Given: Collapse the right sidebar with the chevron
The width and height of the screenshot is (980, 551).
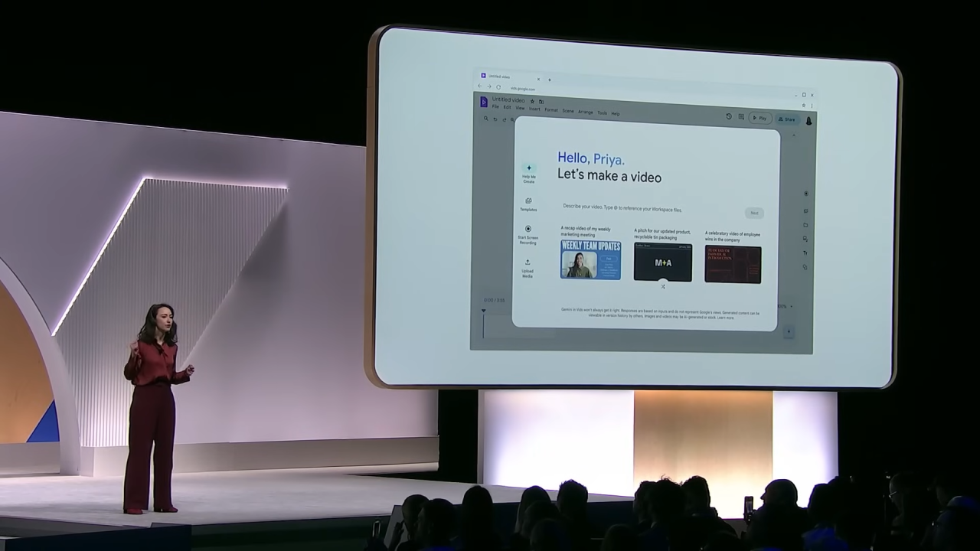Looking at the screenshot, I should click(794, 135).
